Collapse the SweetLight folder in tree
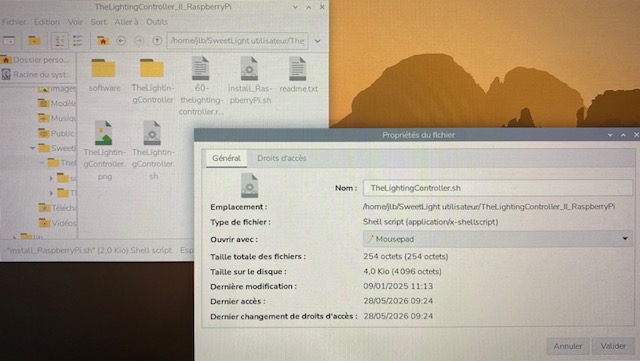 pos(33,148)
